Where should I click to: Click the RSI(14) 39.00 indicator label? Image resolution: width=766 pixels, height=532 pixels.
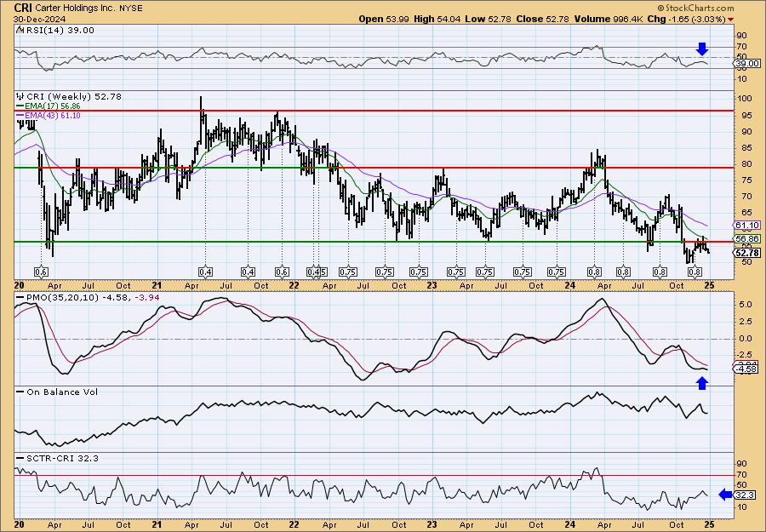click(59, 31)
